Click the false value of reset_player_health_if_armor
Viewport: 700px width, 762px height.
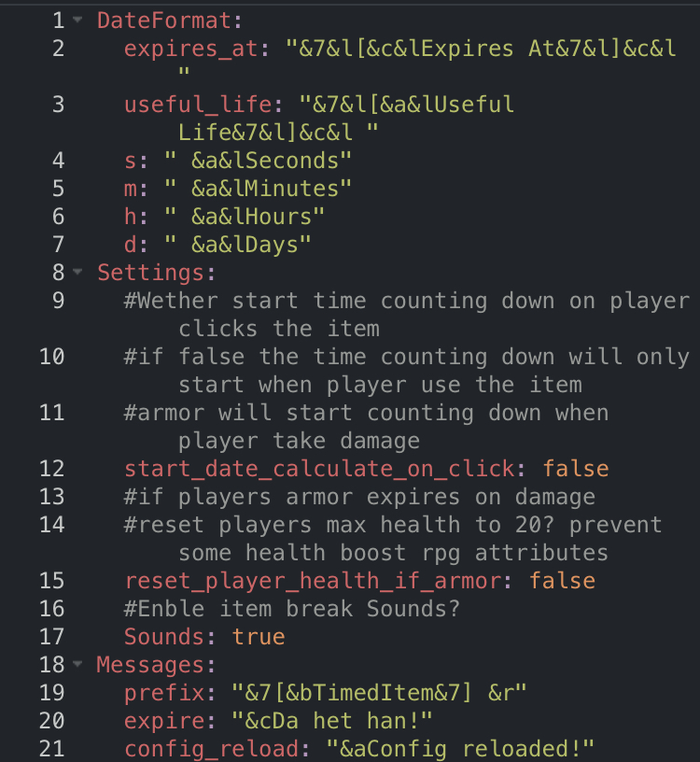(562, 581)
